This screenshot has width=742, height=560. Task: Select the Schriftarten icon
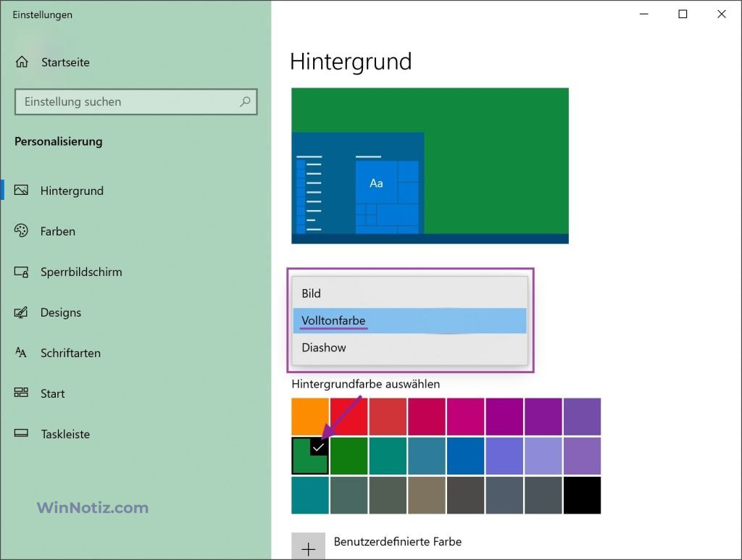coord(22,353)
